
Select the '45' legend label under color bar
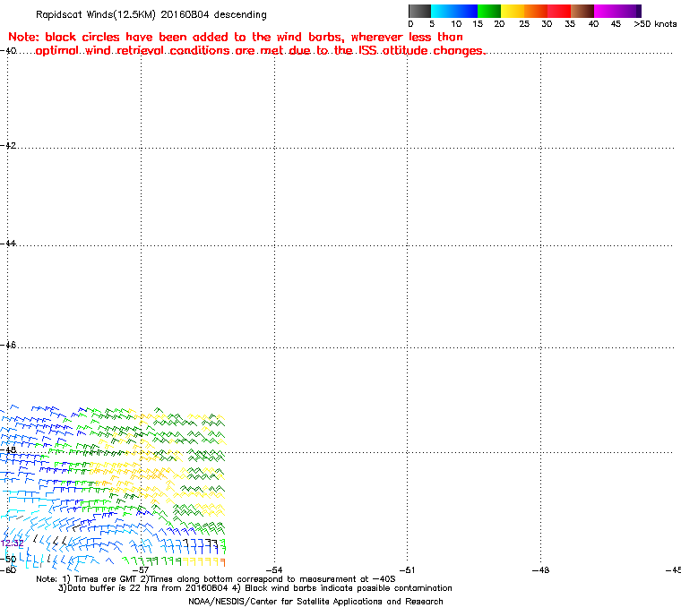(616, 24)
